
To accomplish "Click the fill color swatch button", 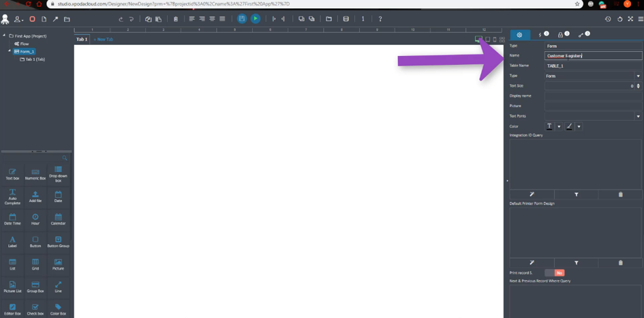I will tap(569, 127).
